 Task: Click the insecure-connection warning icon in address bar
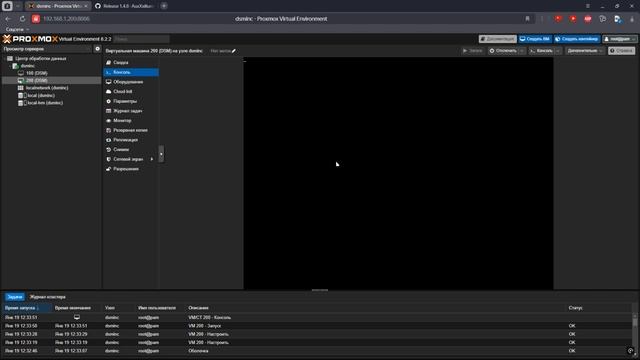pos(36,19)
